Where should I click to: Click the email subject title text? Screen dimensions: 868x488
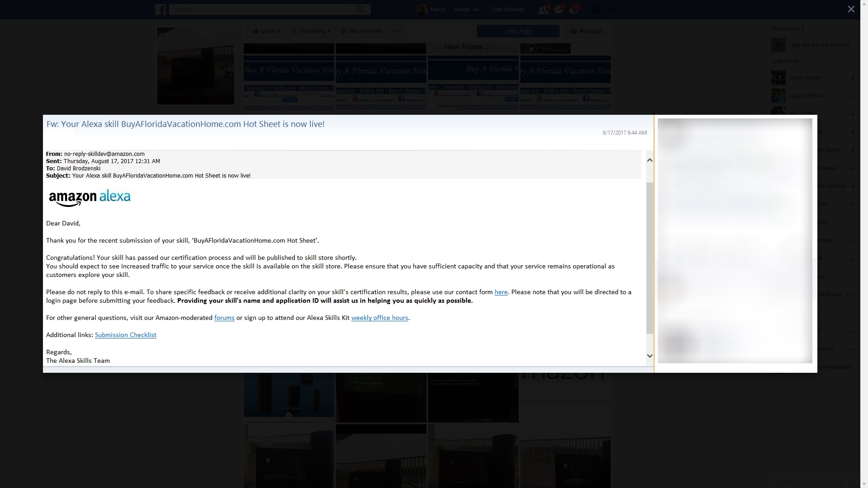tap(185, 124)
